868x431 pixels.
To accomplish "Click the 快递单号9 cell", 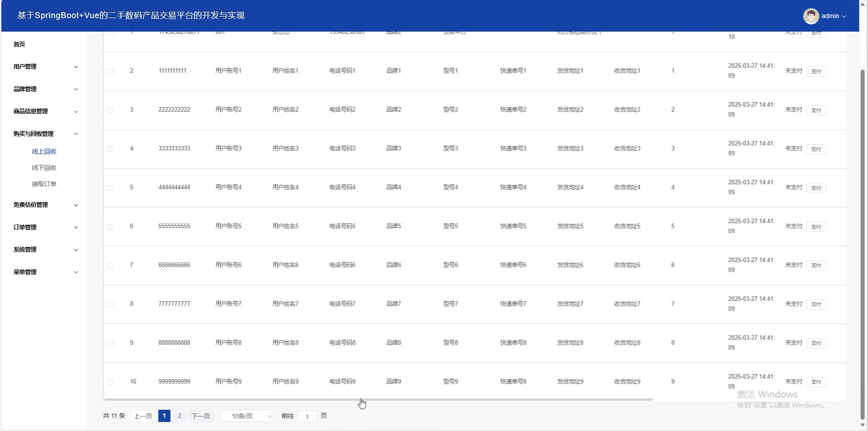I will tap(513, 382).
